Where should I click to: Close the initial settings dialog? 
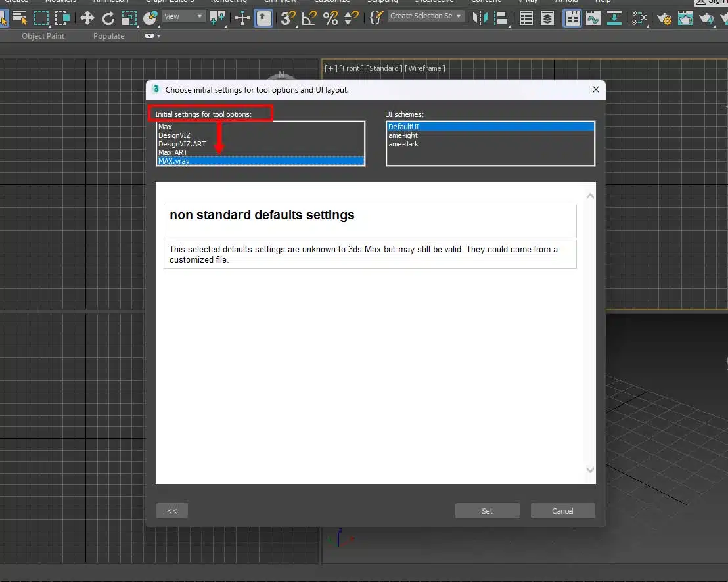[596, 89]
